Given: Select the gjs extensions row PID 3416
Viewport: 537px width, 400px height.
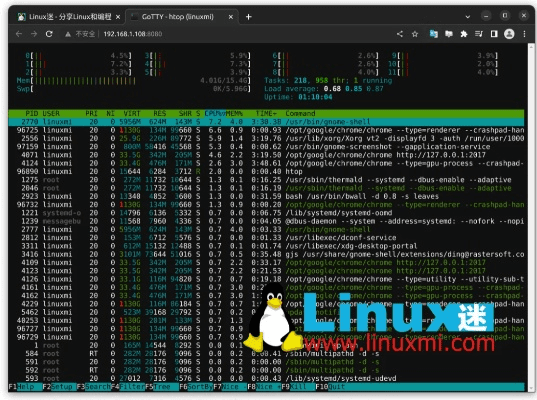Looking at the screenshot, I should pyautogui.click(x=266, y=254).
